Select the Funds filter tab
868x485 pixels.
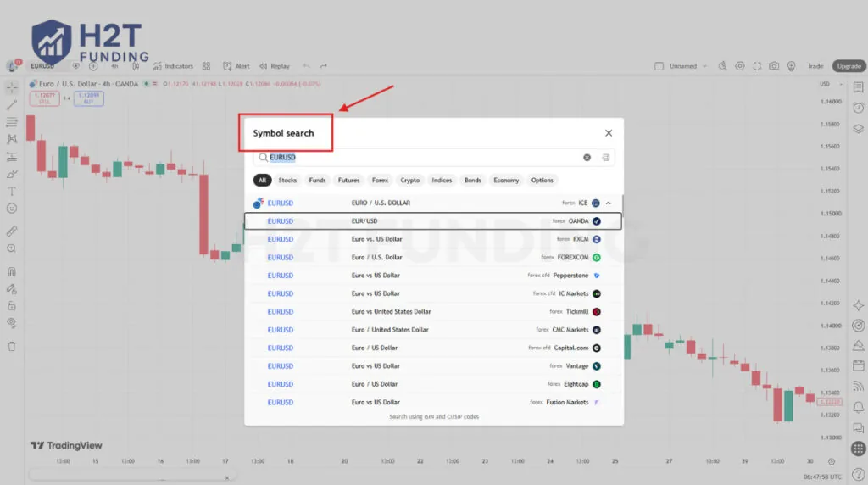(x=317, y=180)
